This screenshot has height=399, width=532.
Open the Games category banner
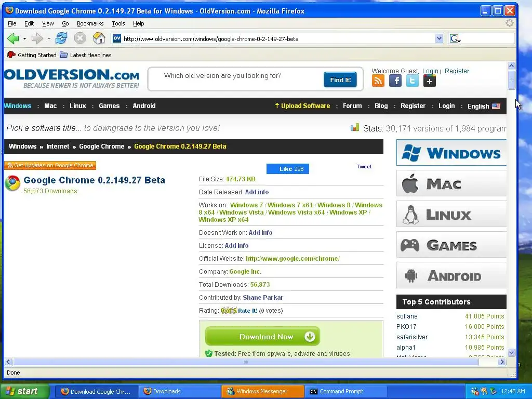click(451, 245)
